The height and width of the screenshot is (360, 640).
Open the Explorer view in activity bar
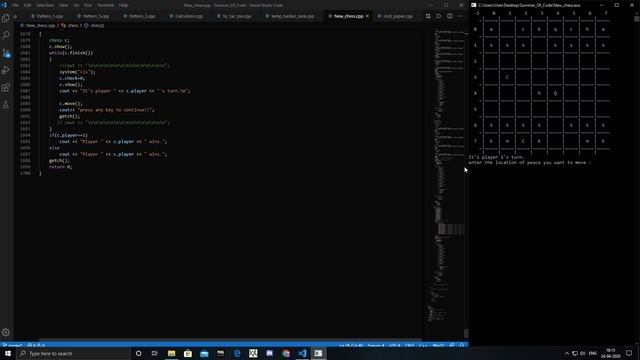click(x=6, y=18)
